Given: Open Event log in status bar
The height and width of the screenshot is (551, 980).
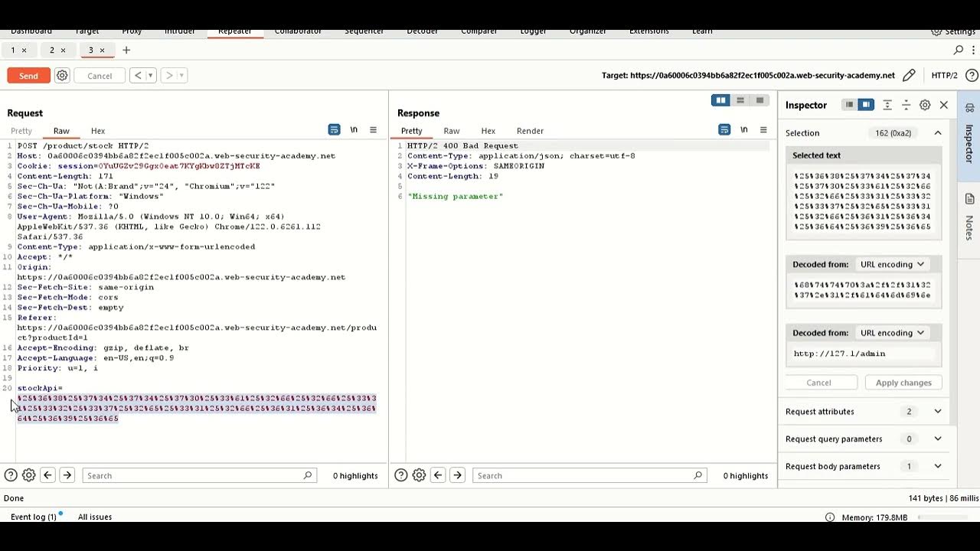Looking at the screenshot, I should coord(34,517).
